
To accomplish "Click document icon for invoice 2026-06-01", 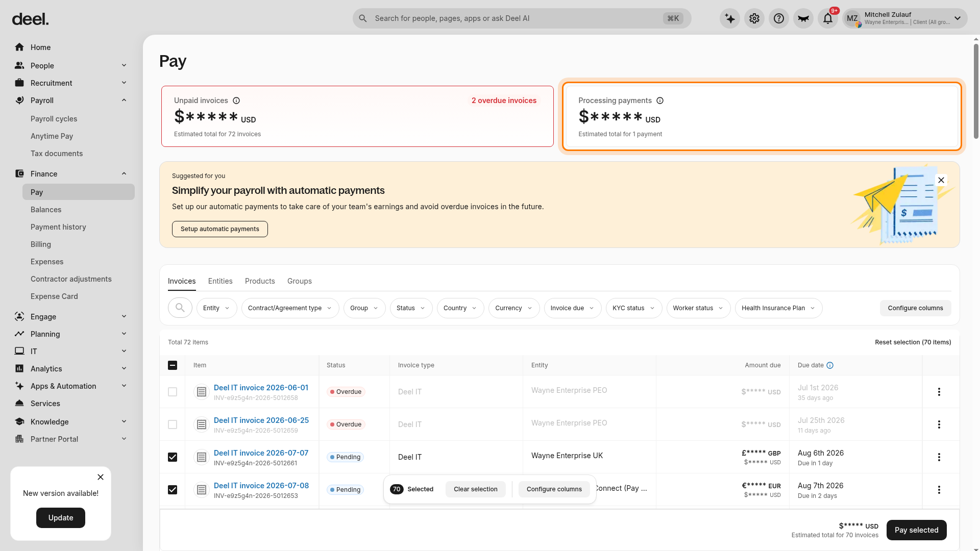I will (x=202, y=392).
